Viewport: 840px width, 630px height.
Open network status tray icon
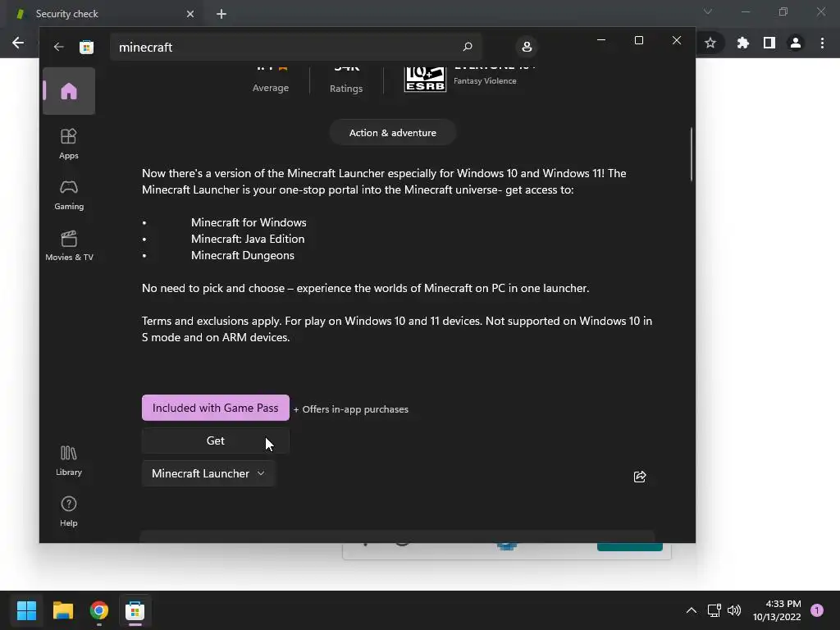(714, 610)
